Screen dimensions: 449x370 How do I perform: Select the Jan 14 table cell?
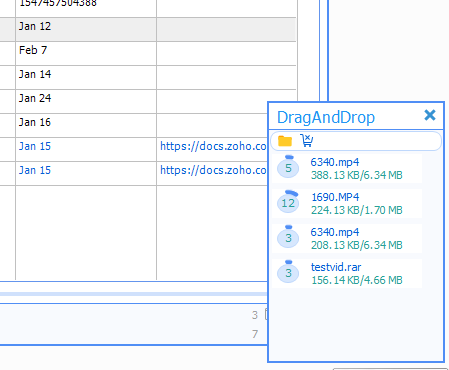(x=86, y=78)
